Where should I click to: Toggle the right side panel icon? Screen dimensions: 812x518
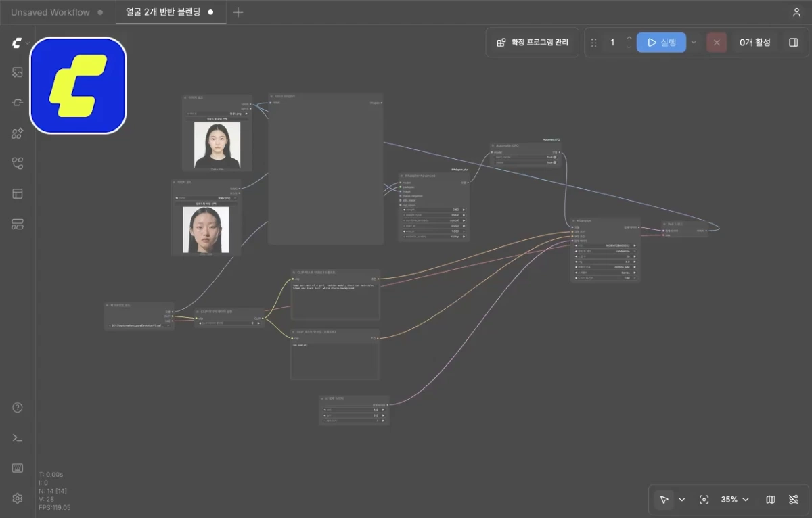[x=794, y=43]
